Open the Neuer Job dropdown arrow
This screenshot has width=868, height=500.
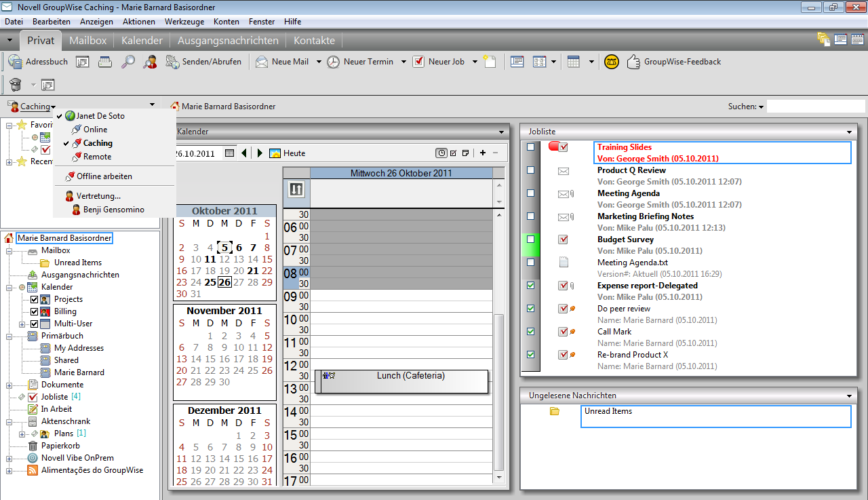[x=475, y=61]
